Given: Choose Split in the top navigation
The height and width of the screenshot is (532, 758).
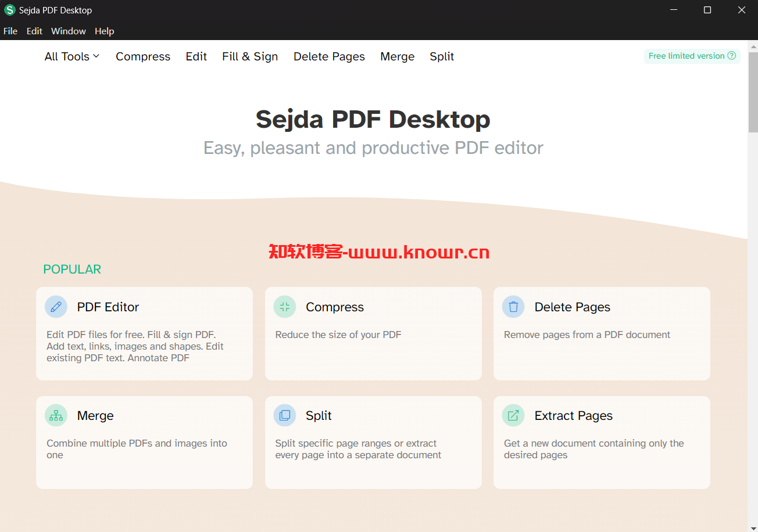Looking at the screenshot, I should click(x=442, y=56).
